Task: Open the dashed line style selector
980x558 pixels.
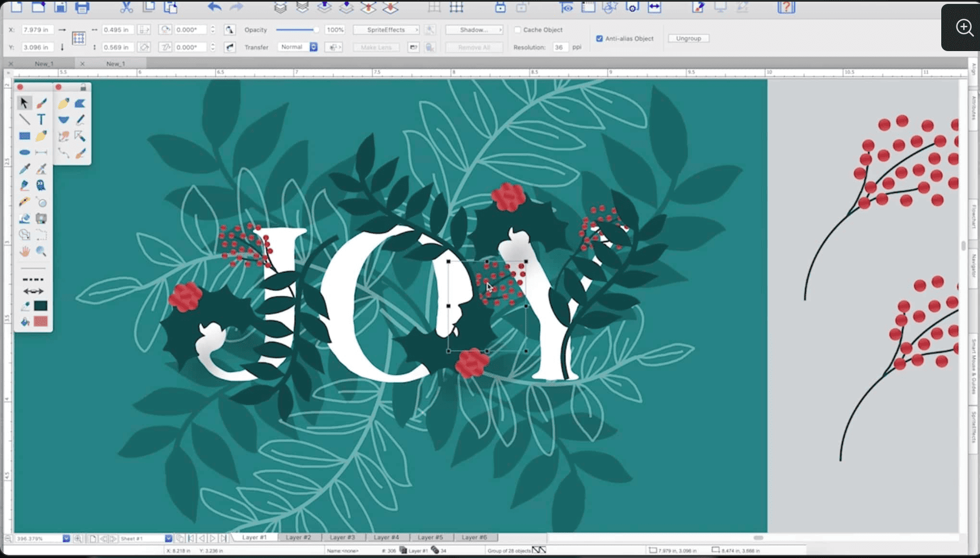Action: [x=33, y=279]
